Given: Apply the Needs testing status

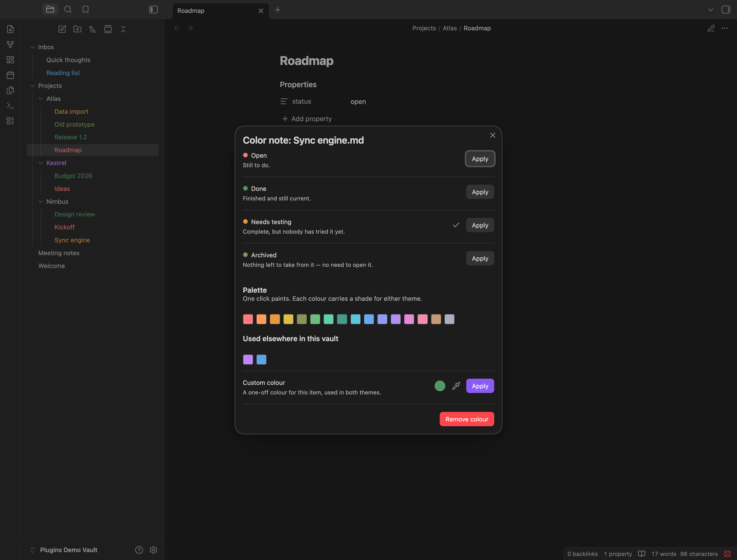Looking at the screenshot, I should click(x=480, y=225).
